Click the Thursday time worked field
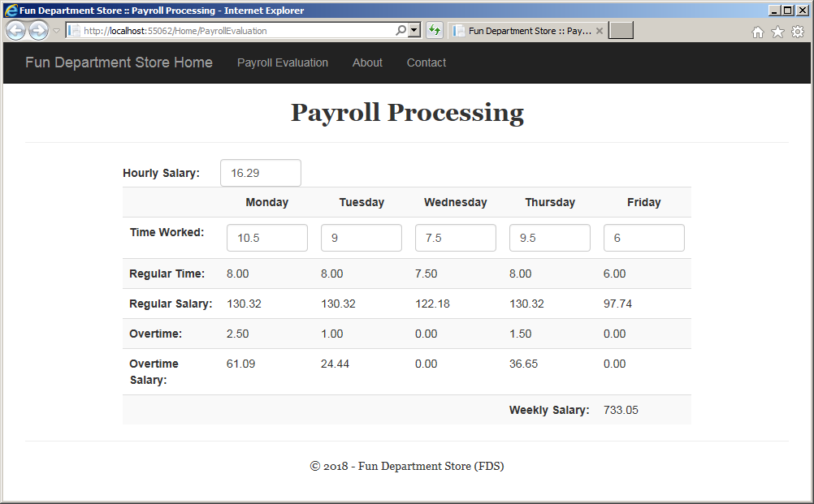 click(550, 238)
